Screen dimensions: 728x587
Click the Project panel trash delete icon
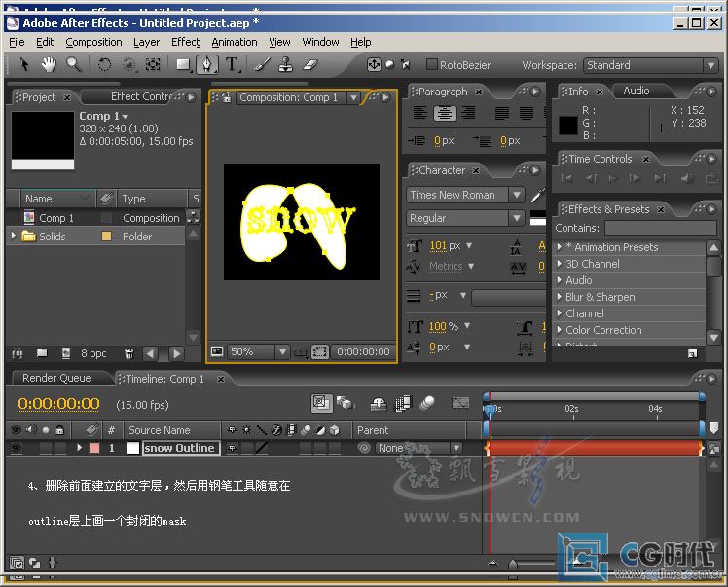click(129, 354)
